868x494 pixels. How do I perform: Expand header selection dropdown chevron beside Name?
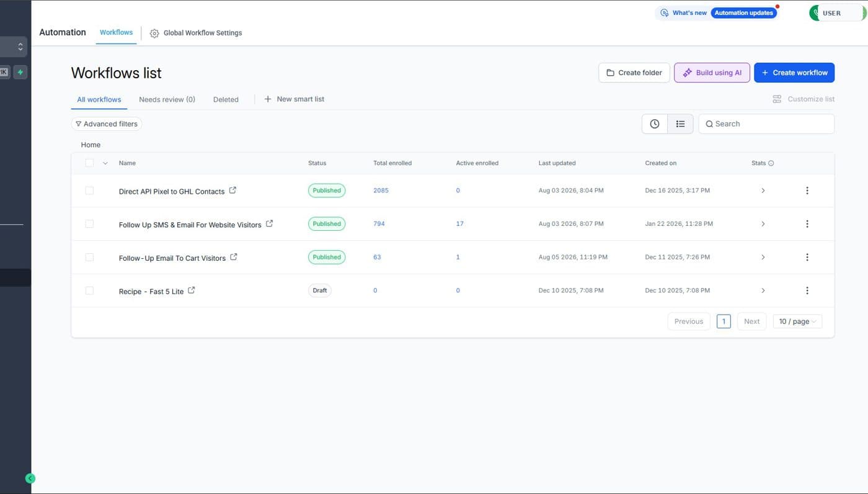[x=105, y=163]
